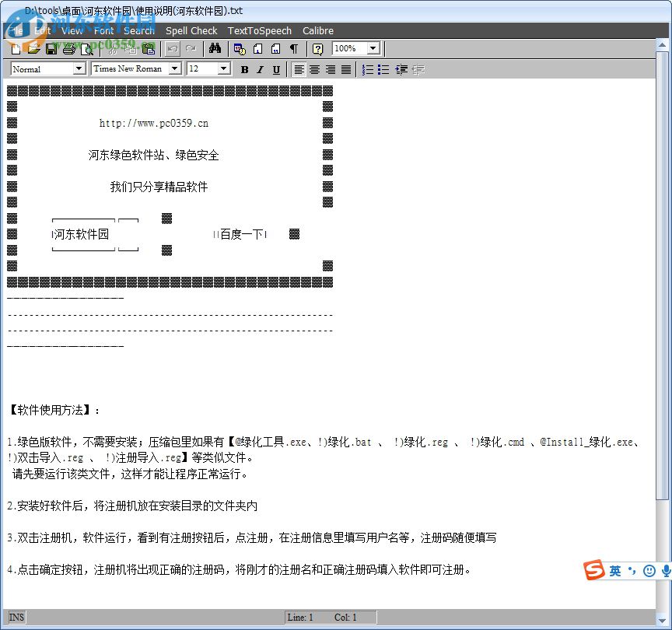This screenshot has height=630, width=672.
Task: Open the Spell Check menu
Action: [x=191, y=31]
